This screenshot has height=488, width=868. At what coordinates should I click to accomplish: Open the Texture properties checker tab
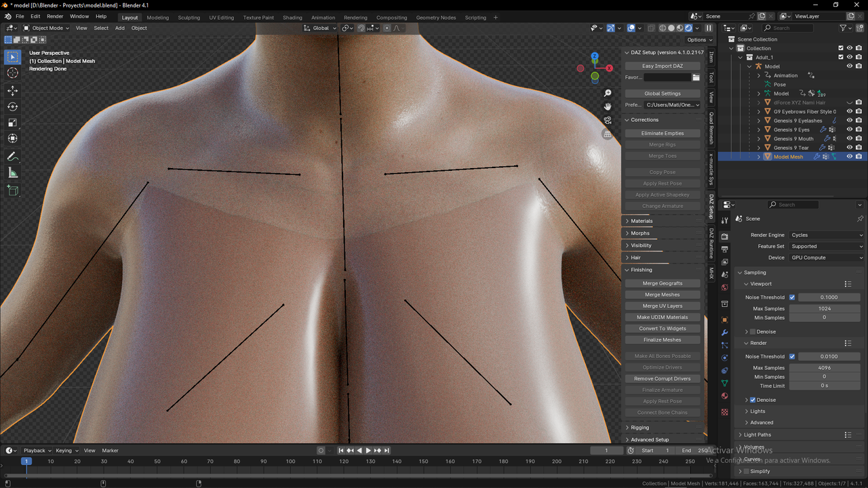pos(725,411)
